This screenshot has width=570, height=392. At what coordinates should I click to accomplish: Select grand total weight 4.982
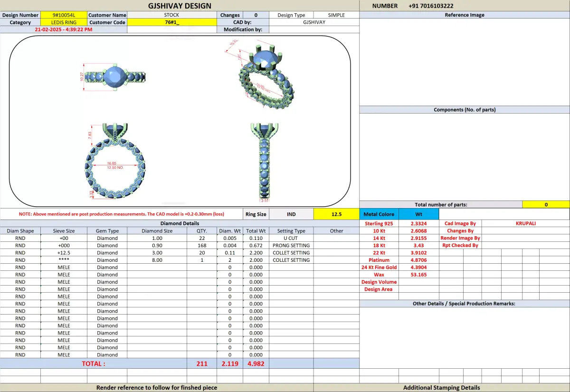tap(256, 363)
